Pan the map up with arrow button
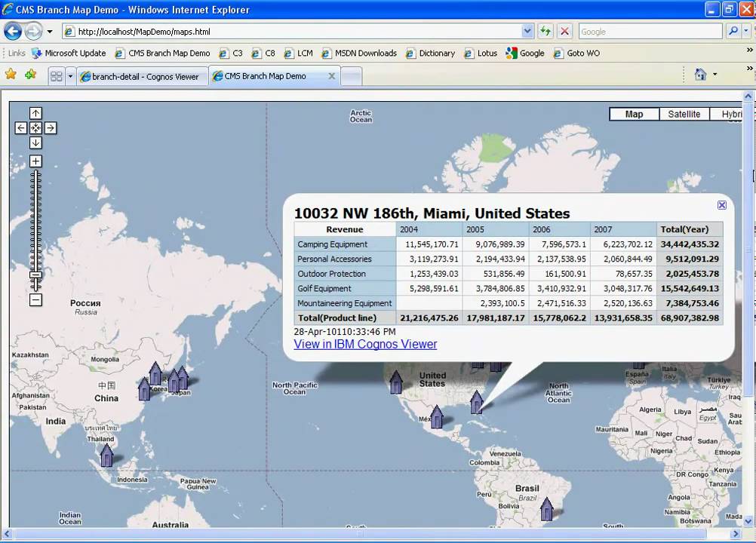The image size is (756, 543). (x=35, y=113)
